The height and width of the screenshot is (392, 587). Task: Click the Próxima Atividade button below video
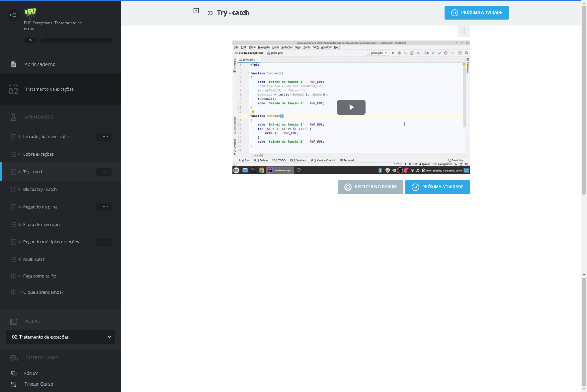coord(437,187)
